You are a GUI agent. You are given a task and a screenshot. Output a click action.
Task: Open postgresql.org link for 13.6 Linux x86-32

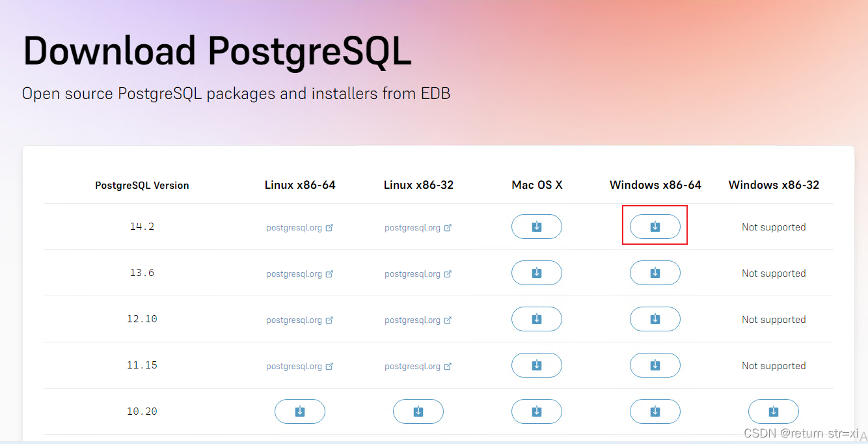(418, 274)
